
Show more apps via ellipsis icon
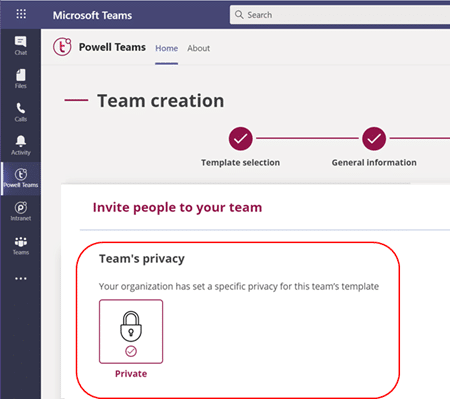[21, 278]
